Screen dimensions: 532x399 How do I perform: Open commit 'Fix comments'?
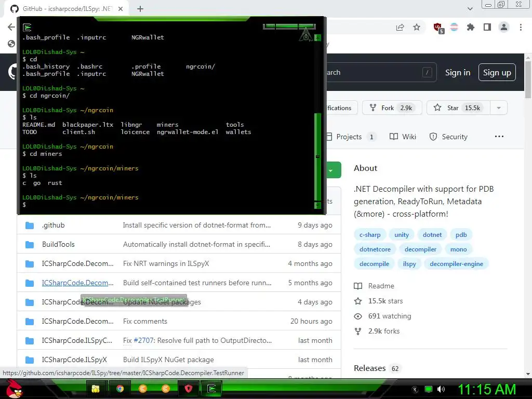click(x=145, y=321)
